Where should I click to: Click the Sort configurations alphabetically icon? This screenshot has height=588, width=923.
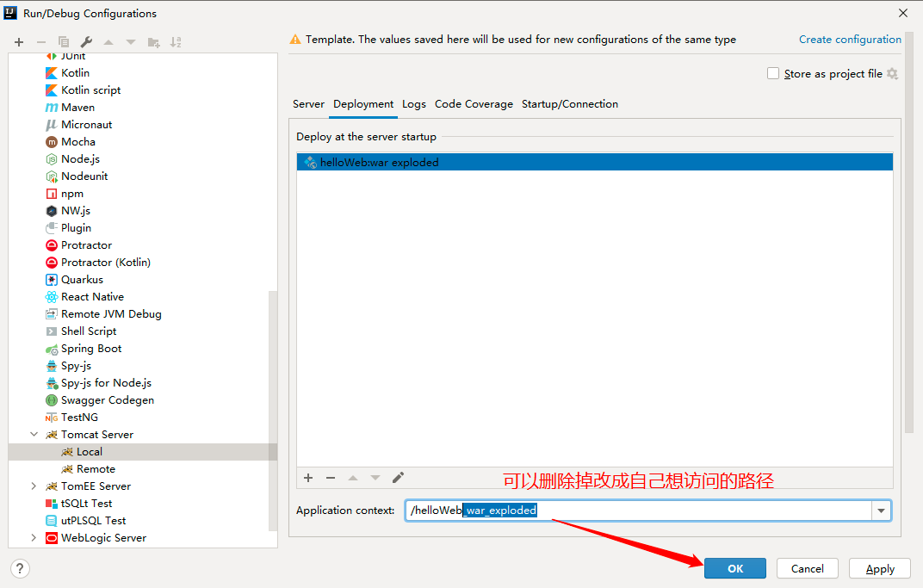(176, 42)
